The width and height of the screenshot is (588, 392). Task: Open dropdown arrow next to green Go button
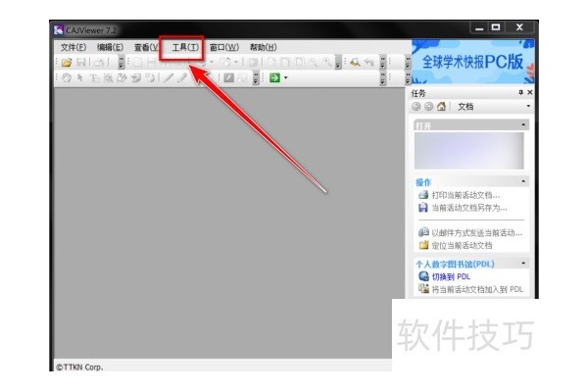(286, 77)
